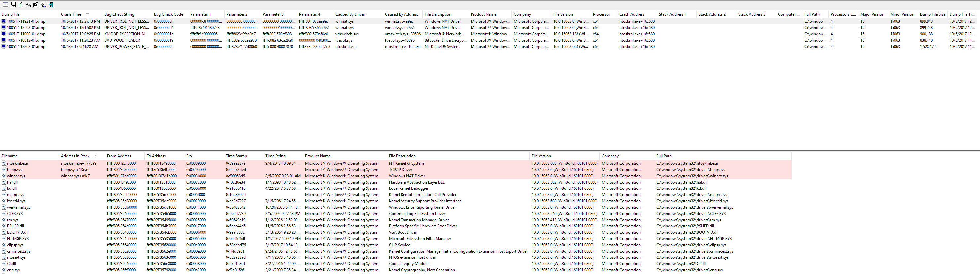This screenshot has width=980, height=274.
Task: Click vmswitch.sys in Caused By Driver column
Action: [x=347, y=34]
